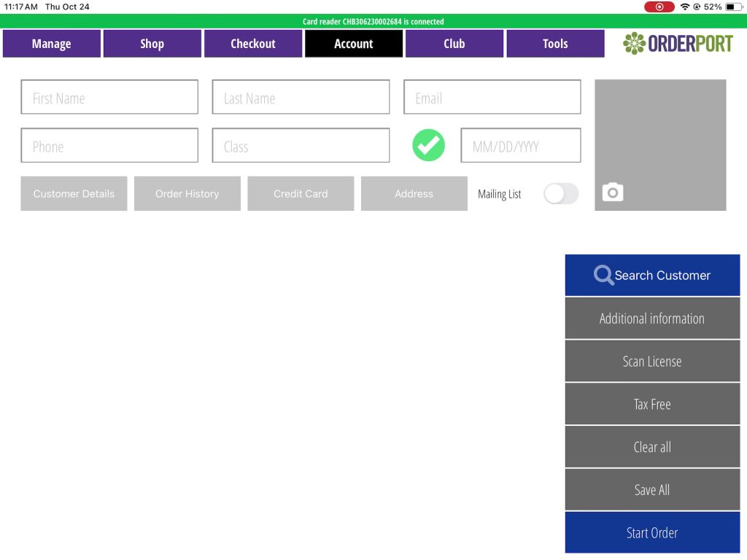Switch to the Checkout tab
Viewport: 747px width, 560px height.
[x=253, y=44]
